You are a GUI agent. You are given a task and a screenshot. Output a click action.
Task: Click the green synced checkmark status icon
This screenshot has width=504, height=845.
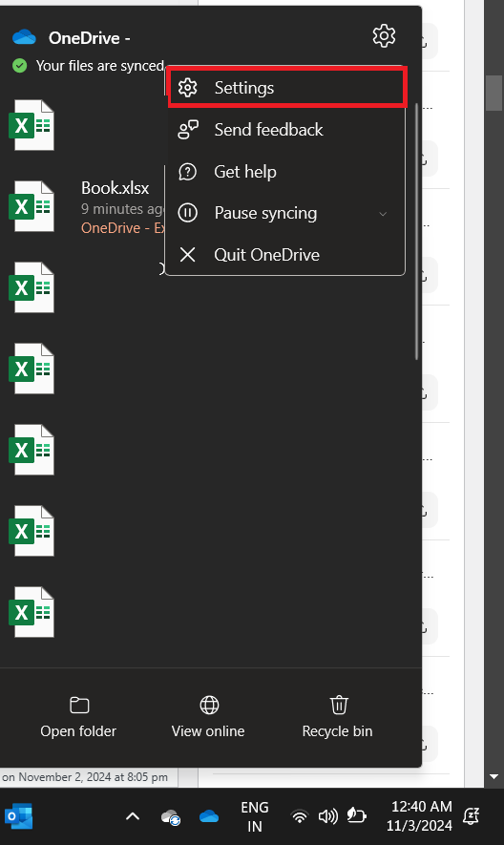point(19,66)
